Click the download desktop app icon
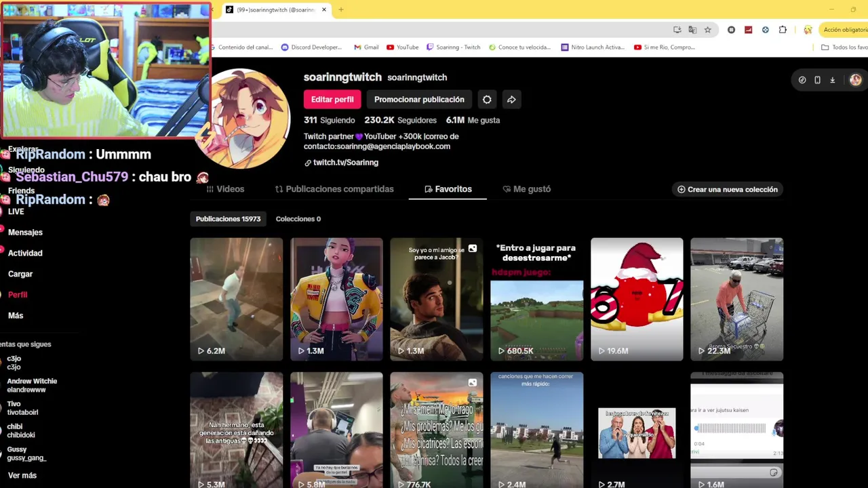The height and width of the screenshot is (488, 868). 833,80
